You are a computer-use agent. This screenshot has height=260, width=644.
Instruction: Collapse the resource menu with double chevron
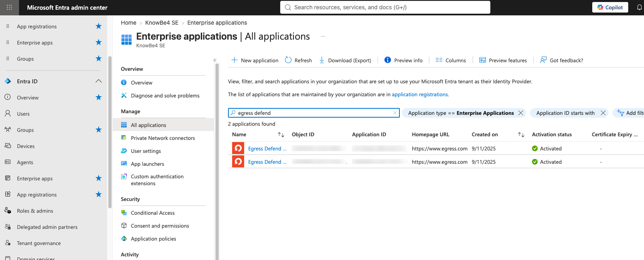click(x=215, y=60)
